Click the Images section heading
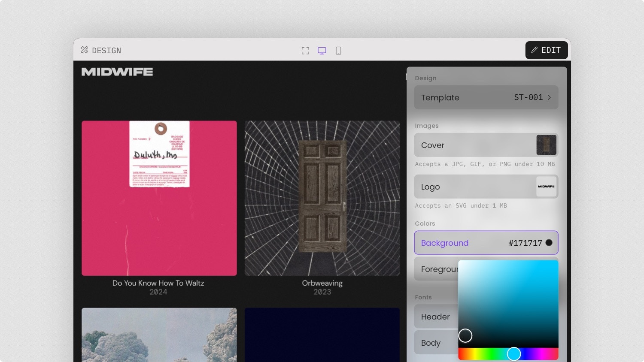The width and height of the screenshot is (644, 362). [x=426, y=126]
